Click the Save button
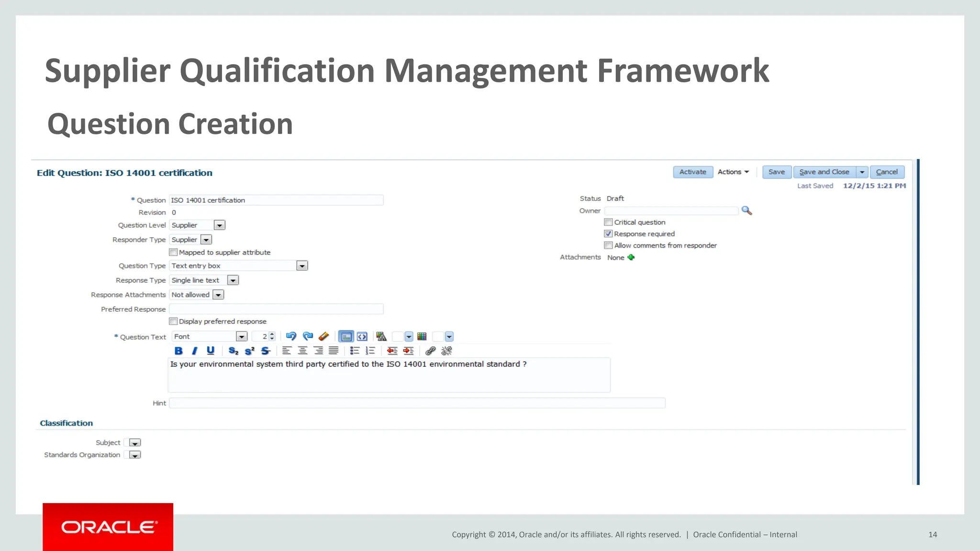 [x=777, y=172]
